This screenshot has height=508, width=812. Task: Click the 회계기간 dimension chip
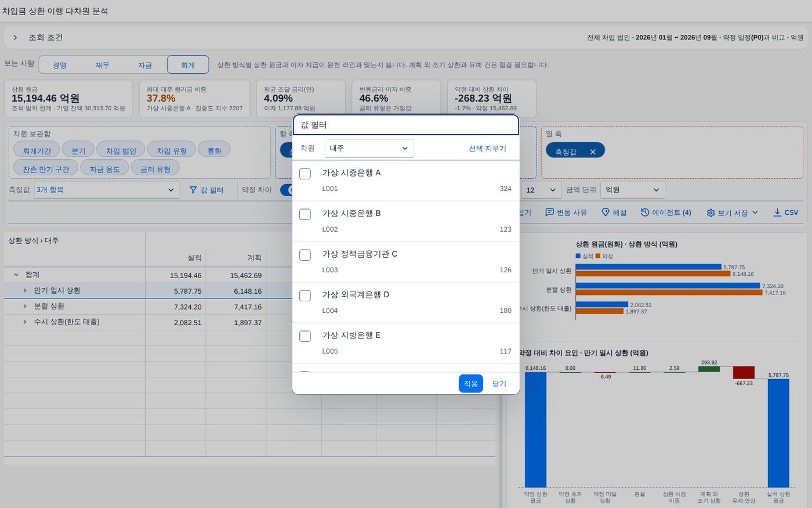tap(37, 150)
